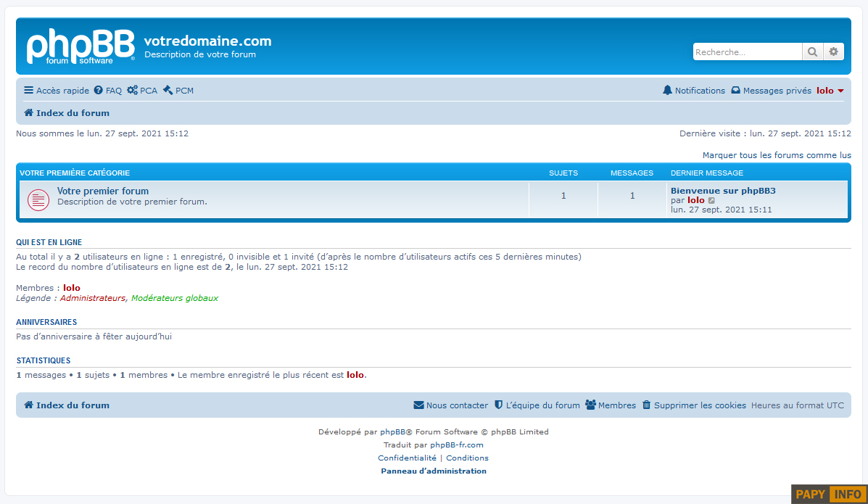868x504 pixels.
Task: Click the Notifications bell icon
Action: 668,90
